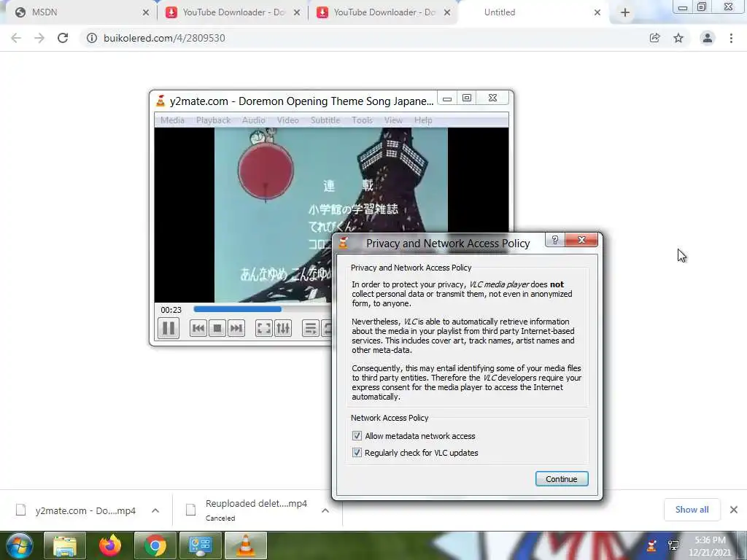
Task: Click Continue in privacy policy dialog
Action: [x=562, y=479]
